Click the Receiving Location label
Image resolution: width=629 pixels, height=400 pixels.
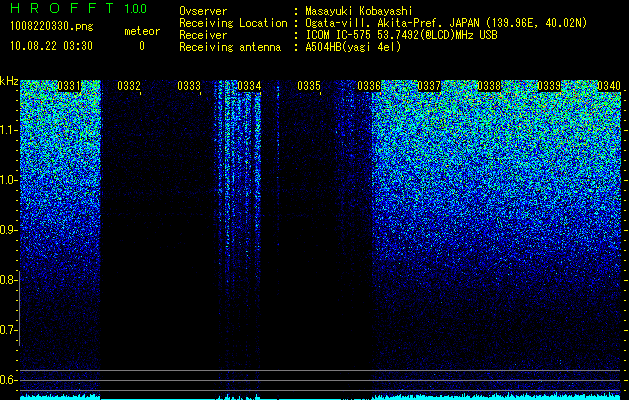tap(233, 23)
